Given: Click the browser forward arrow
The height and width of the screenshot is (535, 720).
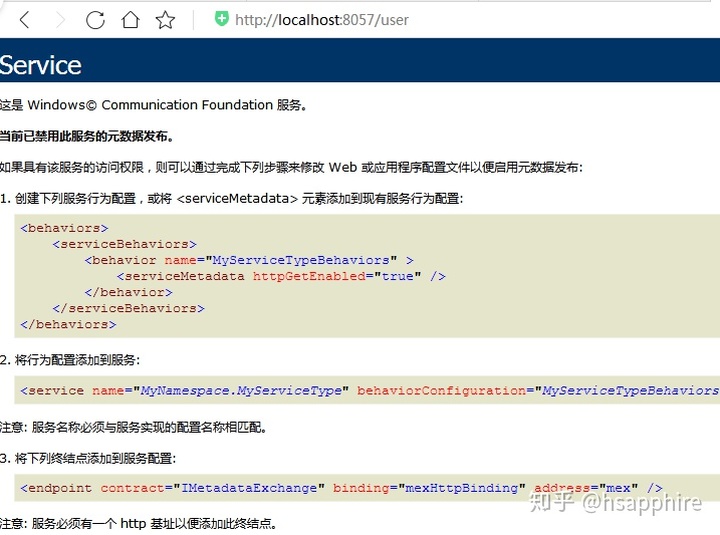Looking at the screenshot, I should tap(61, 20).
